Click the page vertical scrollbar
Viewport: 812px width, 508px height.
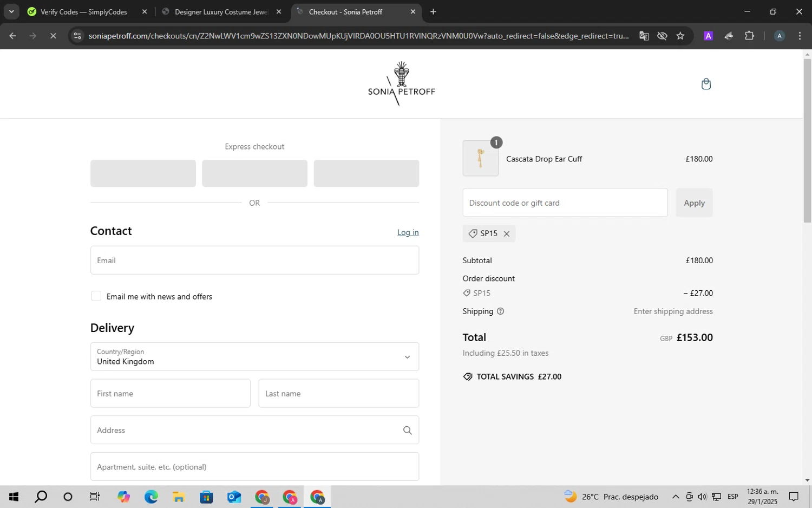pos(807,141)
